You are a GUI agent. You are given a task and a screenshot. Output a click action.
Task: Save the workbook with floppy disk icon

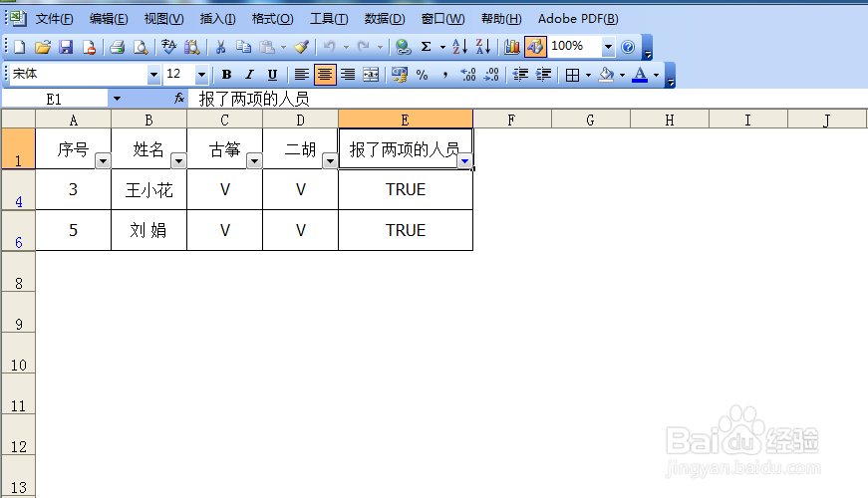pyautogui.click(x=66, y=47)
